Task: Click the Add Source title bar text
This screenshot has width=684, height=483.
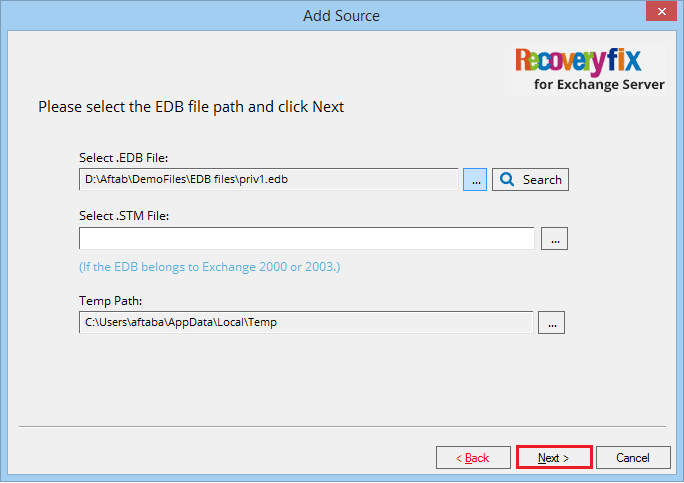Action: (x=341, y=16)
